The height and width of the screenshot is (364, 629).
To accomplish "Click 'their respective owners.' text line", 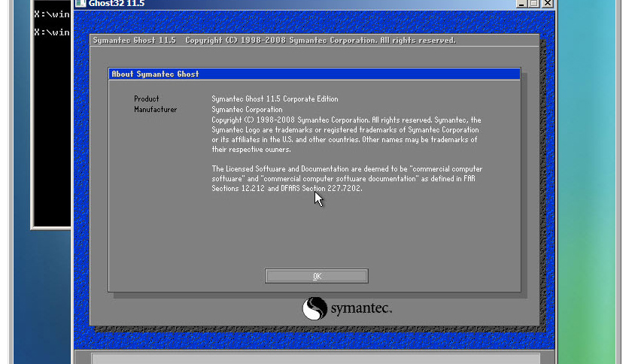I will point(251,149).
